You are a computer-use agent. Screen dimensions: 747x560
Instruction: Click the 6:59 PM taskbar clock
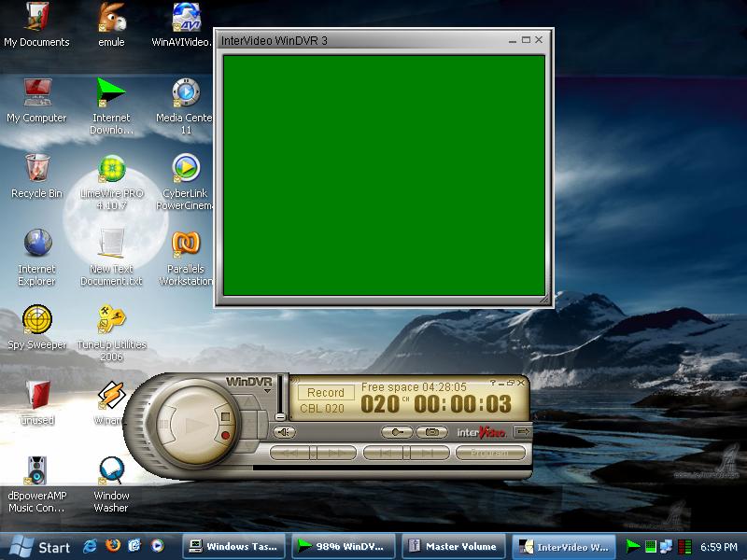click(x=718, y=547)
